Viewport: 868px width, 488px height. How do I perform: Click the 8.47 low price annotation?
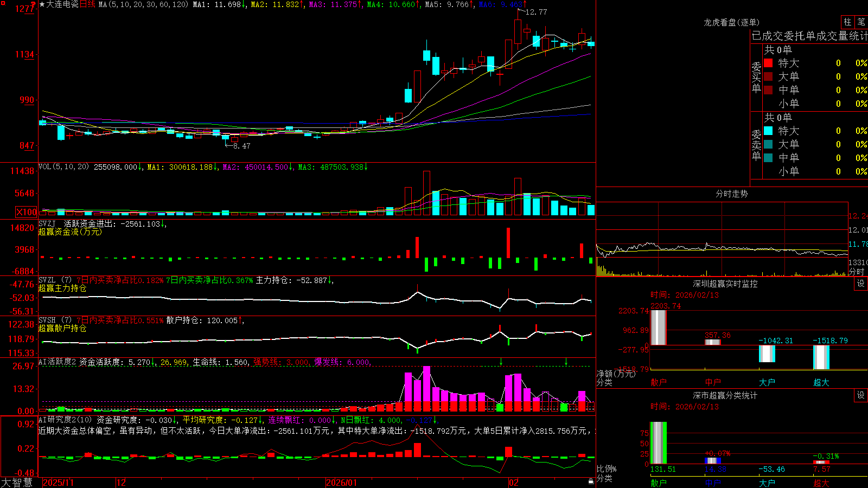point(241,146)
